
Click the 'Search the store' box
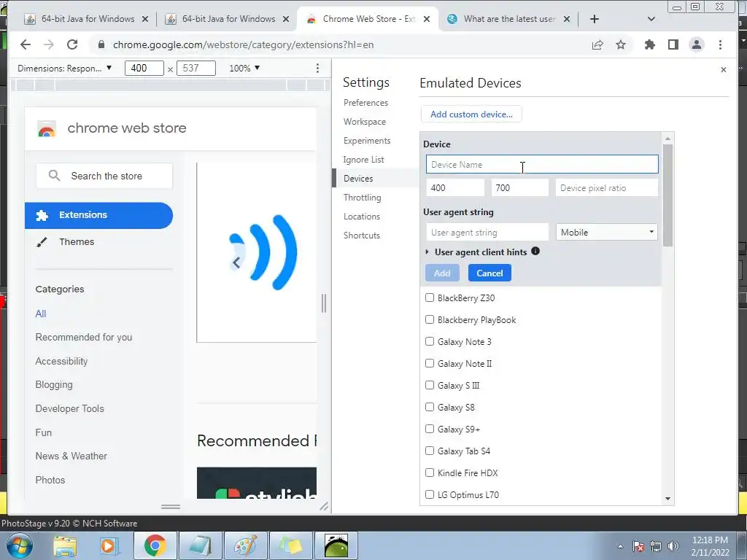coord(104,176)
